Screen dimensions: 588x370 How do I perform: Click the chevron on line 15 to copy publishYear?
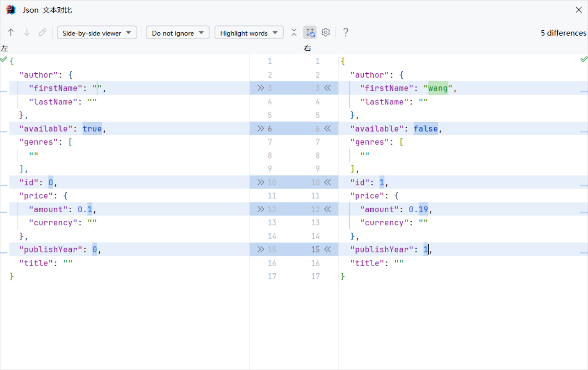pyautogui.click(x=261, y=249)
